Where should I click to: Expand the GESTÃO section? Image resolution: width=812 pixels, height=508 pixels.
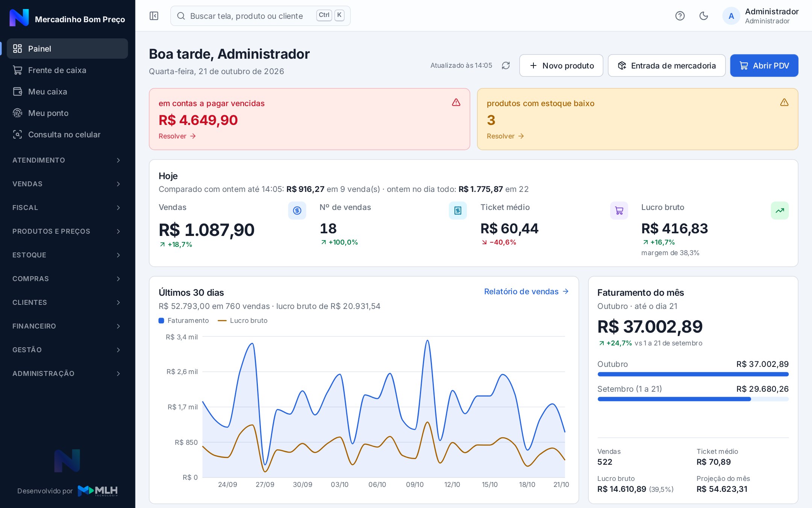coord(67,350)
